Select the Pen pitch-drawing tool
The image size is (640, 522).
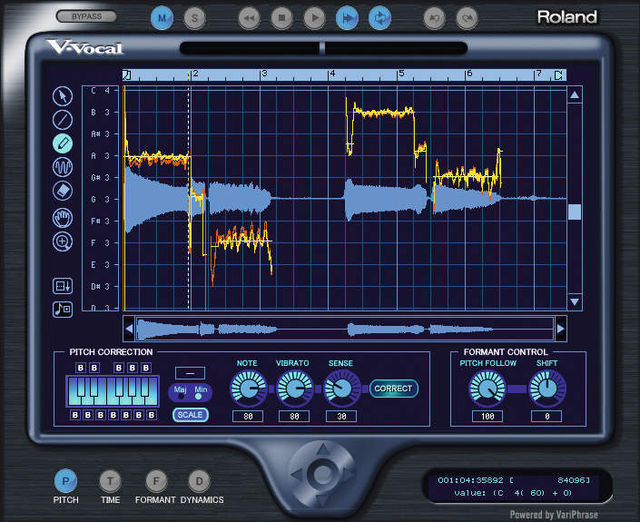pyautogui.click(x=63, y=144)
